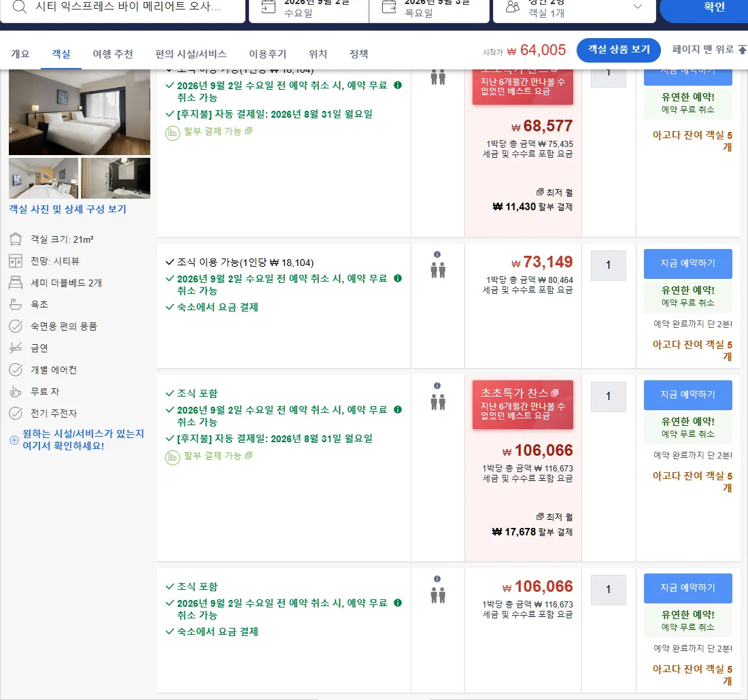Open the 정책 tab
The width and height of the screenshot is (748, 700).
pos(359,54)
